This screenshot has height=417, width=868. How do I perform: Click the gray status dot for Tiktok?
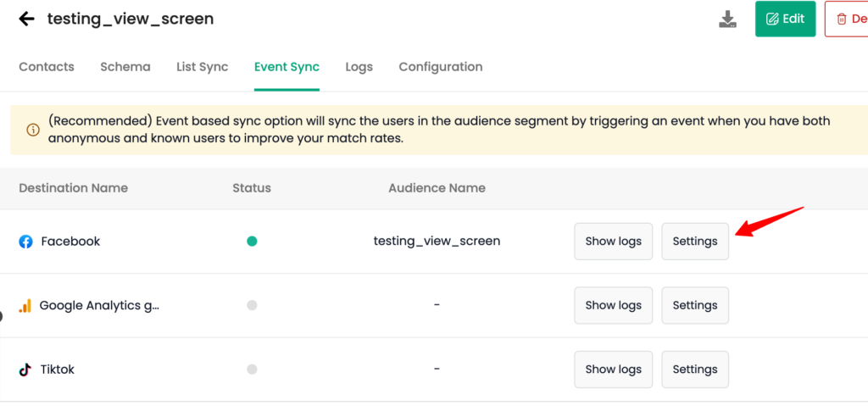252,370
